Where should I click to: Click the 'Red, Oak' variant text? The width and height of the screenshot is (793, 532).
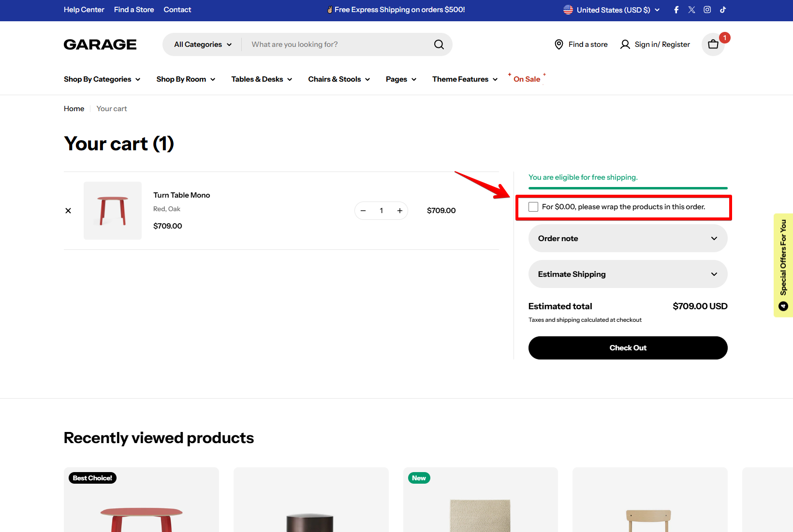coord(167,209)
